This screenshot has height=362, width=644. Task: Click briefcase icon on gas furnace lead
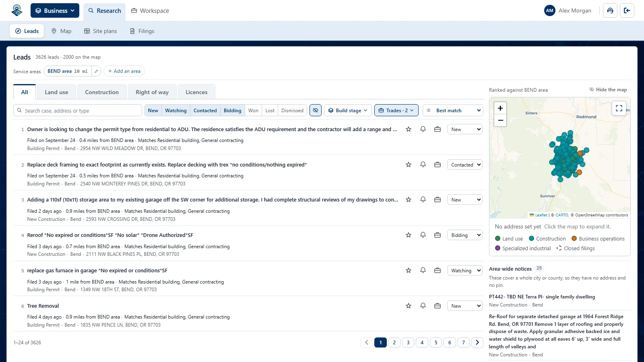pos(438,270)
